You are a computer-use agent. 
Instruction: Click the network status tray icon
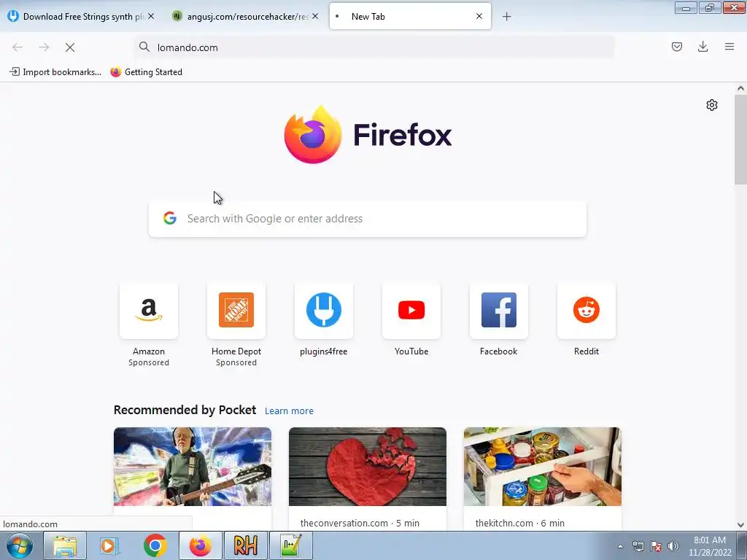(638, 546)
